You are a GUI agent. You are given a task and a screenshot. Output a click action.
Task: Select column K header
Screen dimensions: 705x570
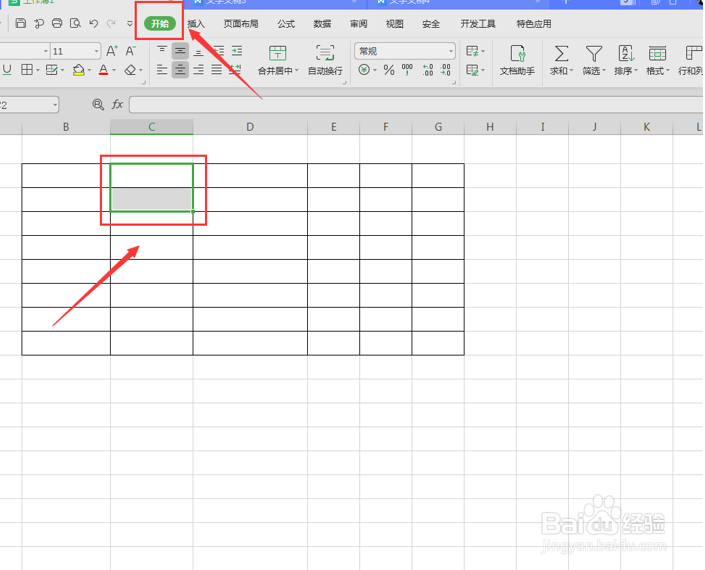tap(647, 127)
